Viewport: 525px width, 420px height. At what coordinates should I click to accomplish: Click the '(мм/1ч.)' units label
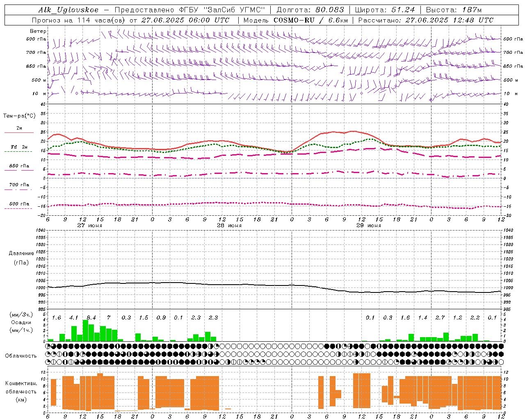(21, 330)
